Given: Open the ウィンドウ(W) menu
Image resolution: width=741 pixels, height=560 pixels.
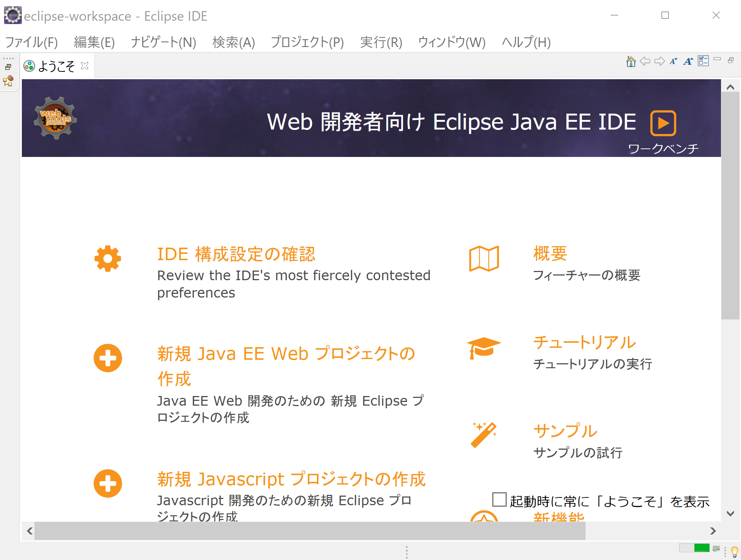Looking at the screenshot, I should [451, 42].
